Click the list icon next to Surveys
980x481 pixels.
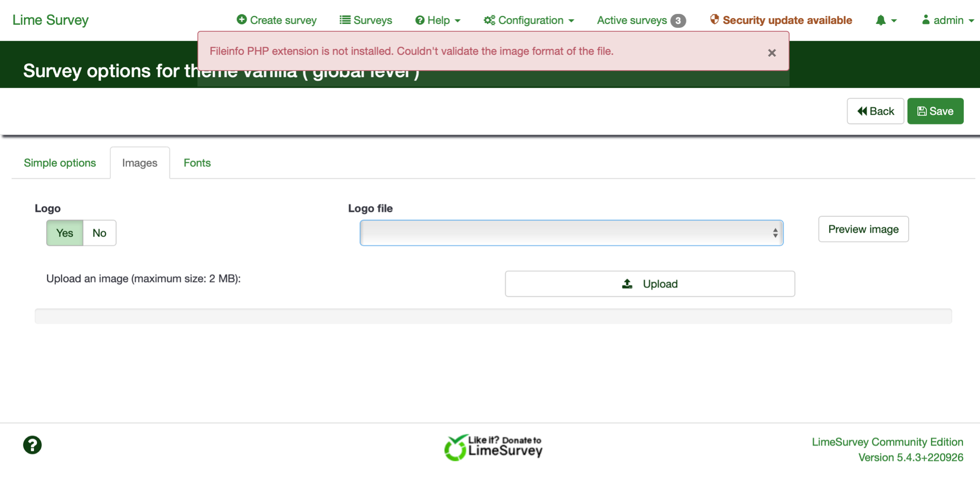click(x=345, y=20)
